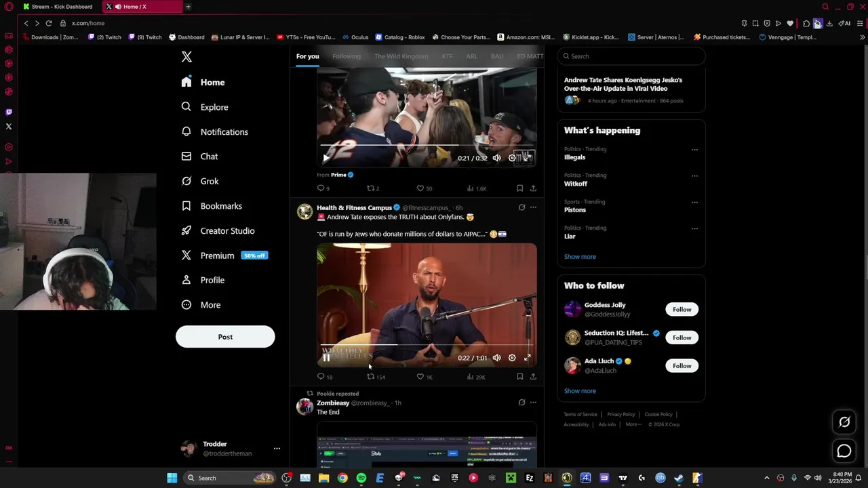Show more under Who to follow
Screen dimensions: 868x488
tap(580, 391)
